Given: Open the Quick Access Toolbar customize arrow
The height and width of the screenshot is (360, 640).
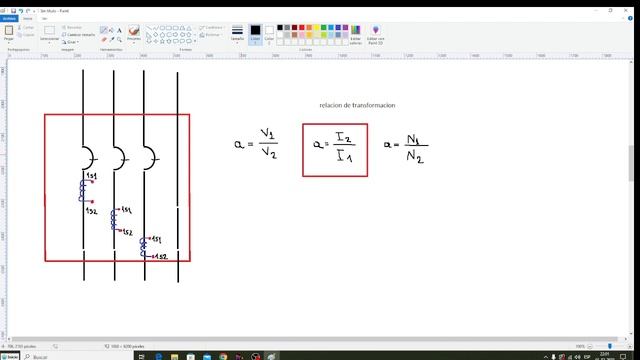Looking at the screenshot, I should (34, 11).
